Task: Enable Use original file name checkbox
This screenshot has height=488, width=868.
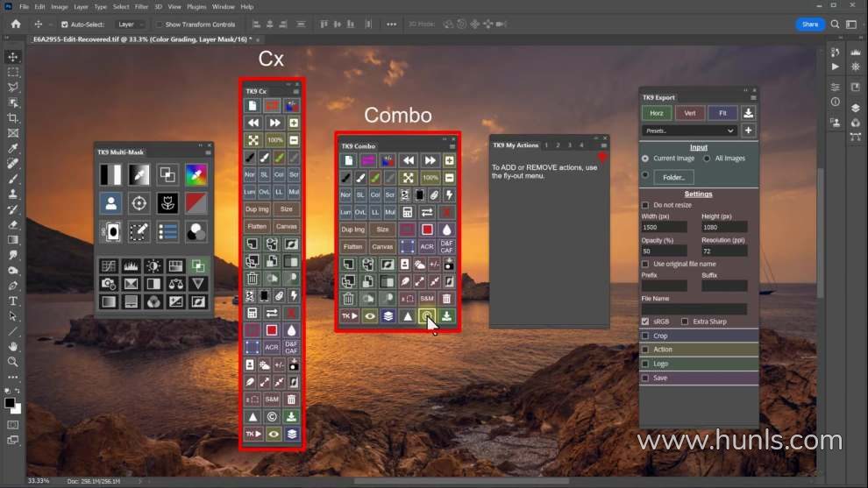Action: pyautogui.click(x=645, y=264)
